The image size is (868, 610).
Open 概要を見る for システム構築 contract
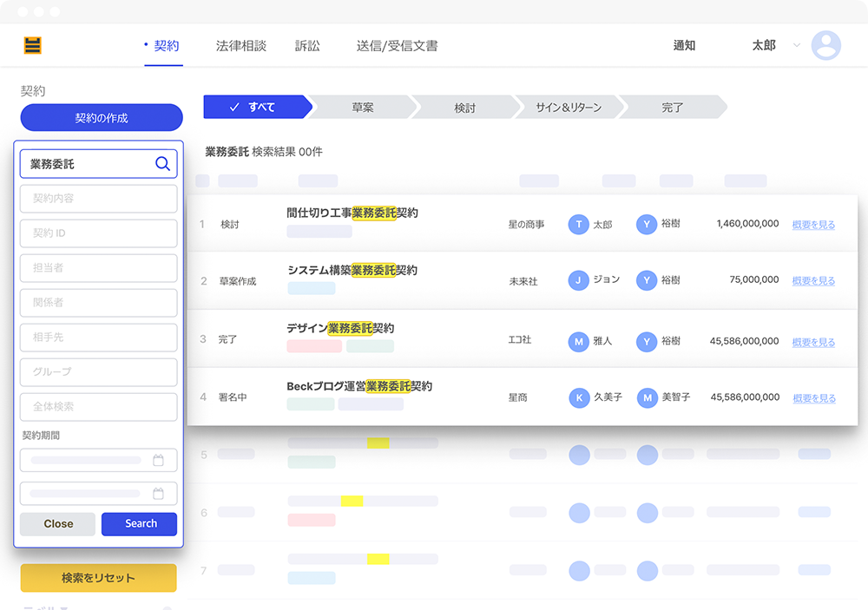(813, 280)
